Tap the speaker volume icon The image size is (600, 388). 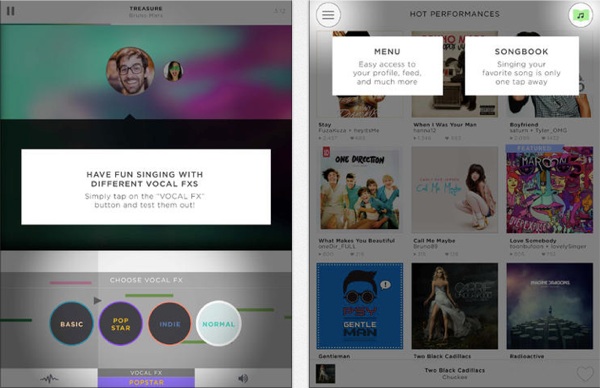[x=243, y=378]
